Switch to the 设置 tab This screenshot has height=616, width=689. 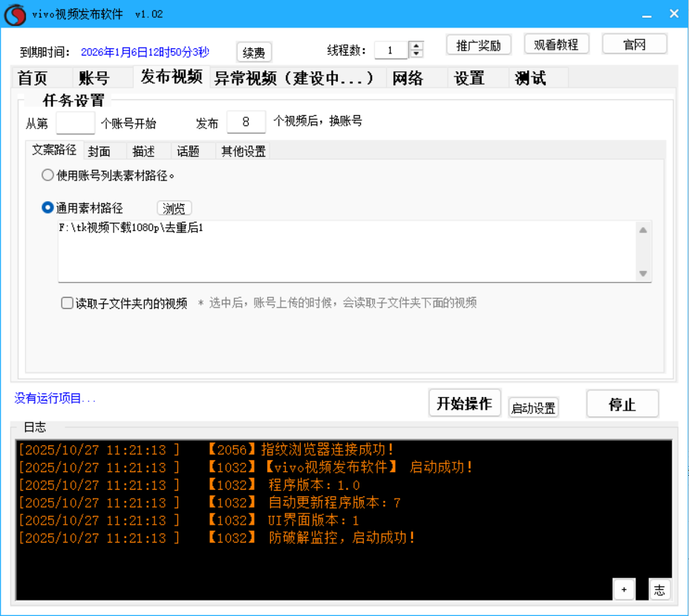pos(468,76)
